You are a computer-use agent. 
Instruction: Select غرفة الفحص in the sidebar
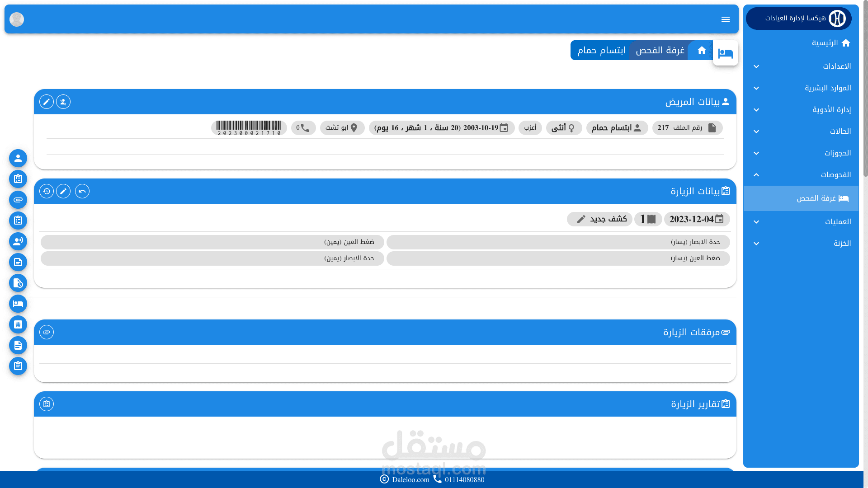816,198
